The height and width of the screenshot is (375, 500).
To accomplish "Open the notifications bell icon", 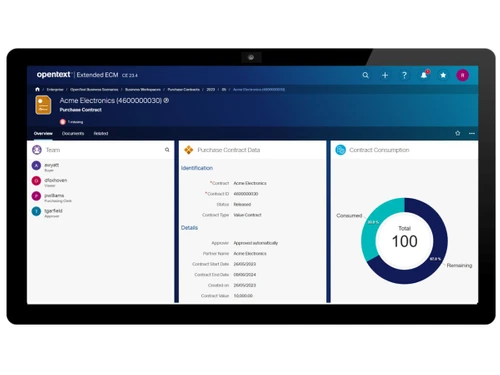I will pyautogui.click(x=424, y=75).
